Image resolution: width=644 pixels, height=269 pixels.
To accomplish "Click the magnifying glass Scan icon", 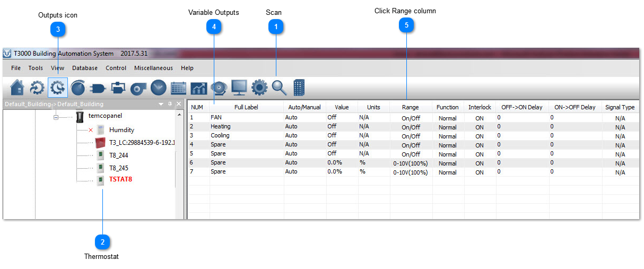I will pyautogui.click(x=279, y=88).
